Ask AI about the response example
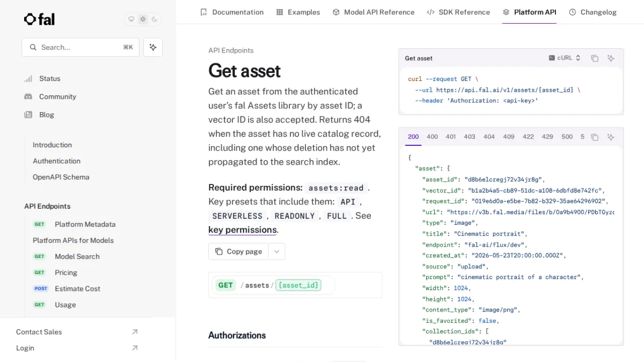Viewport: 644px width, 362px height. pyautogui.click(x=611, y=137)
